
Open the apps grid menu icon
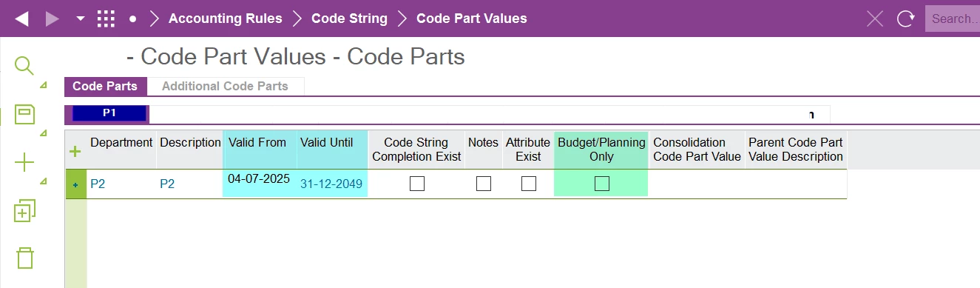(107, 19)
